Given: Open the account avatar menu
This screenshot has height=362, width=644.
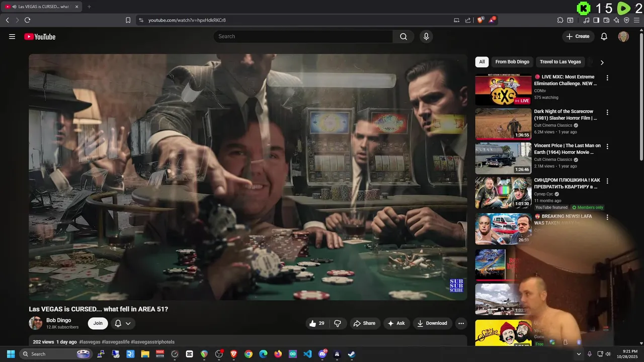Looking at the screenshot, I should pos(623,36).
